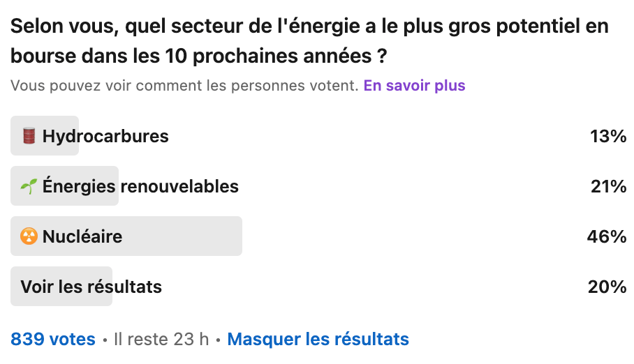Click the 21% result value
Viewport: 634px width, 364px height.
tap(609, 186)
